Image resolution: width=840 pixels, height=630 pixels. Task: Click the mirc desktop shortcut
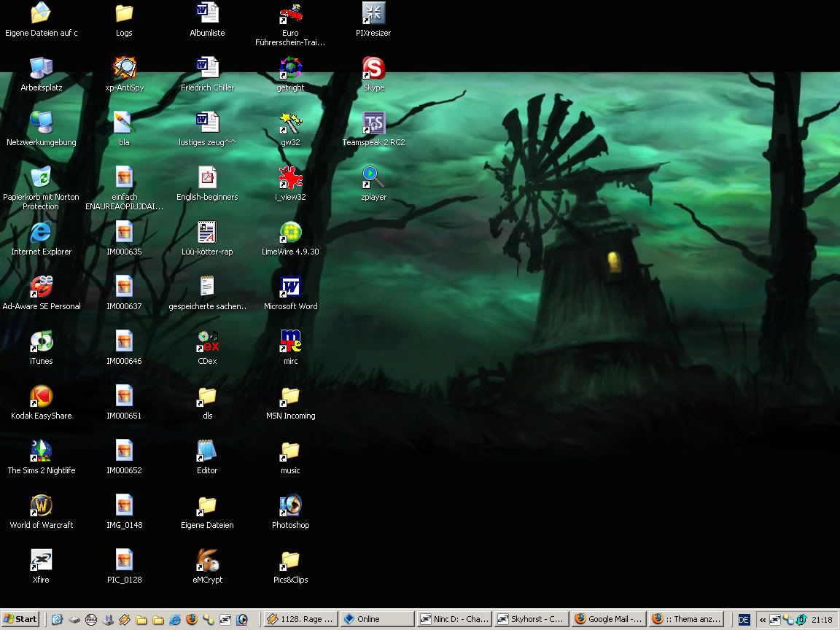point(290,342)
